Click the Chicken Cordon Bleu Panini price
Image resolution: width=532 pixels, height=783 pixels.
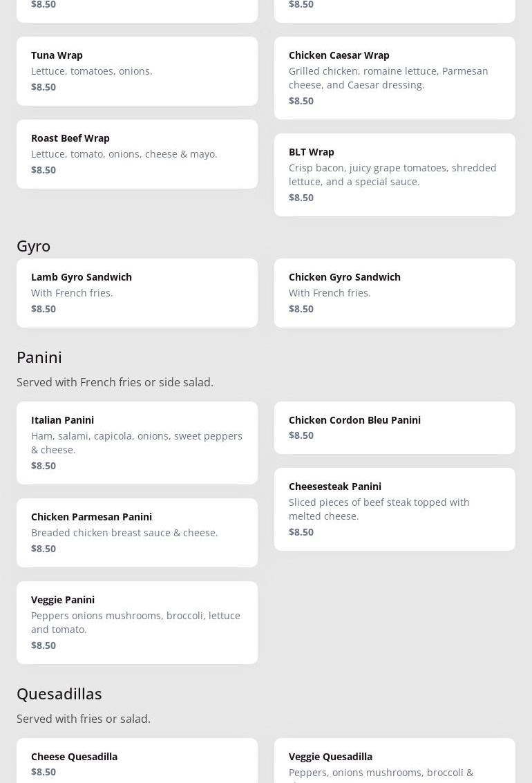(301, 435)
